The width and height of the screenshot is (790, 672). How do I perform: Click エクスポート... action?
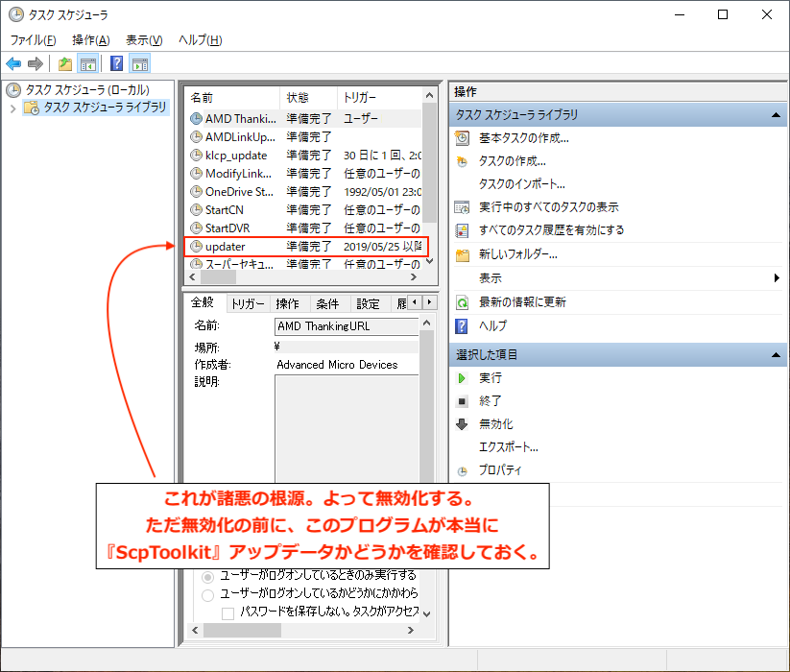[x=509, y=447]
